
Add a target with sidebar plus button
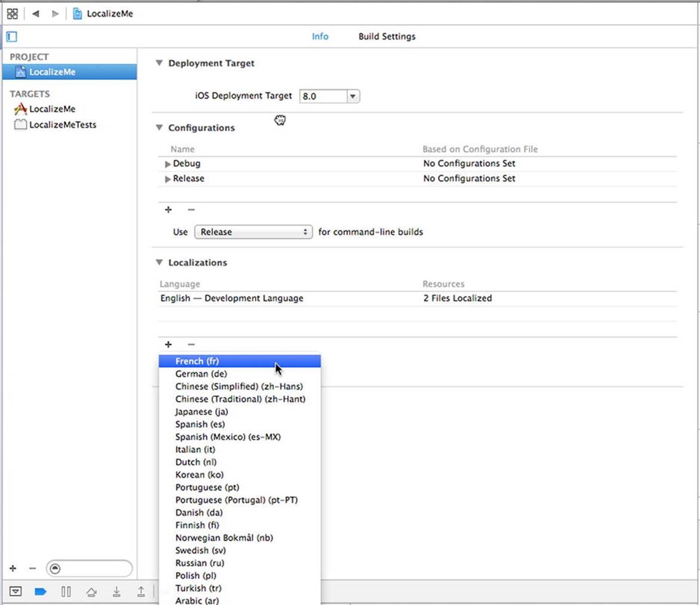pyautogui.click(x=13, y=569)
